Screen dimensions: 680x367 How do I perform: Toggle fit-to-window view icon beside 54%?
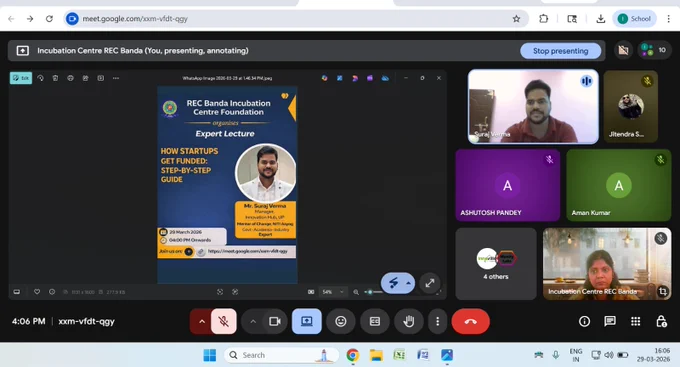pyautogui.click(x=311, y=292)
